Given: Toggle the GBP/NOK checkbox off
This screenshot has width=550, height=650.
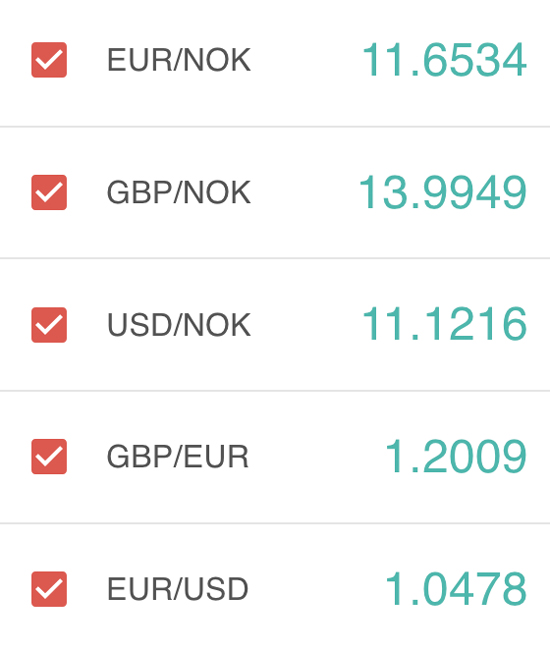Looking at the screenshot, I should tap(49, 192).
